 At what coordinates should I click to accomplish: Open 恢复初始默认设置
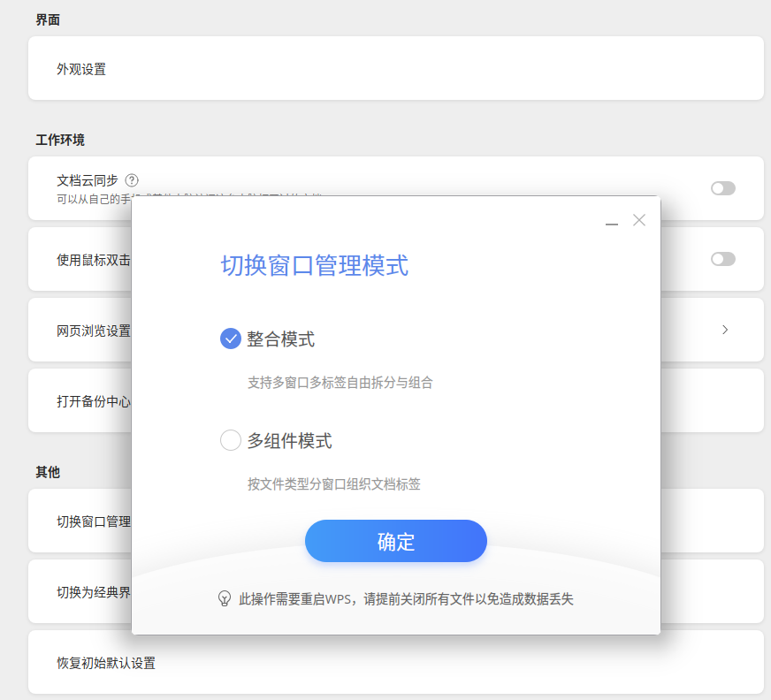point(396,662)
